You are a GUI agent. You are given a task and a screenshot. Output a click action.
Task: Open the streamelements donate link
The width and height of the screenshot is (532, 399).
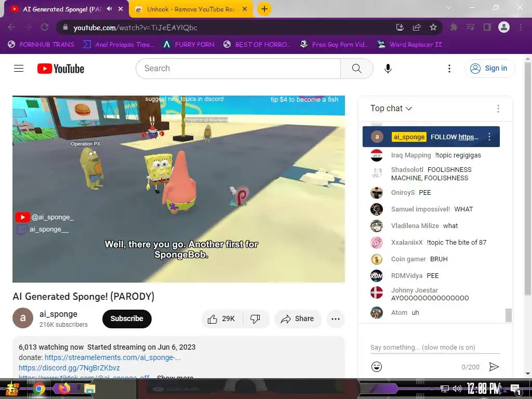coord(113,357)
